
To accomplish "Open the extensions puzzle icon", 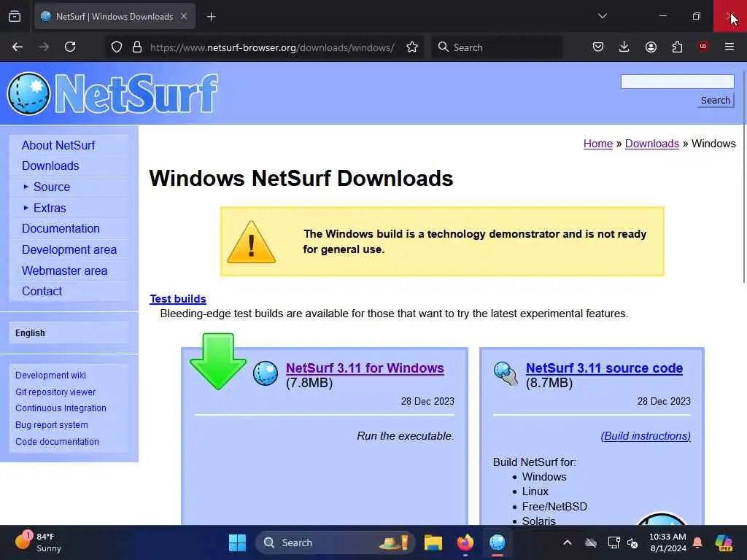I will pyautogui.click(x=677, y=47).
